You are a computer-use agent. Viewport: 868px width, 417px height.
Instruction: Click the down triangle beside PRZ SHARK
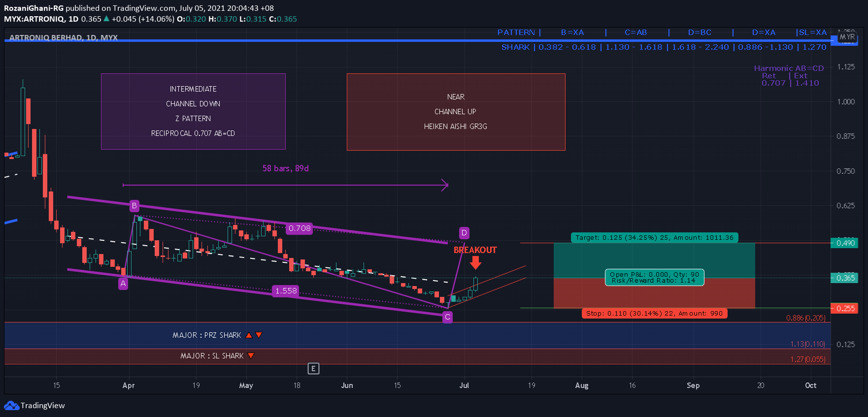[259, 335]
